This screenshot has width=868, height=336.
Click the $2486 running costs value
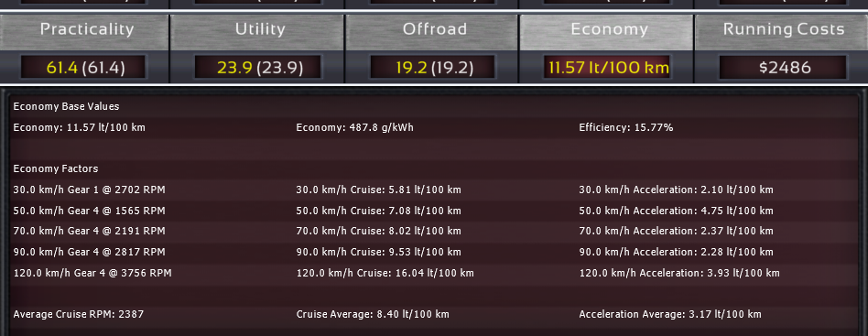[x=783, y=68]
